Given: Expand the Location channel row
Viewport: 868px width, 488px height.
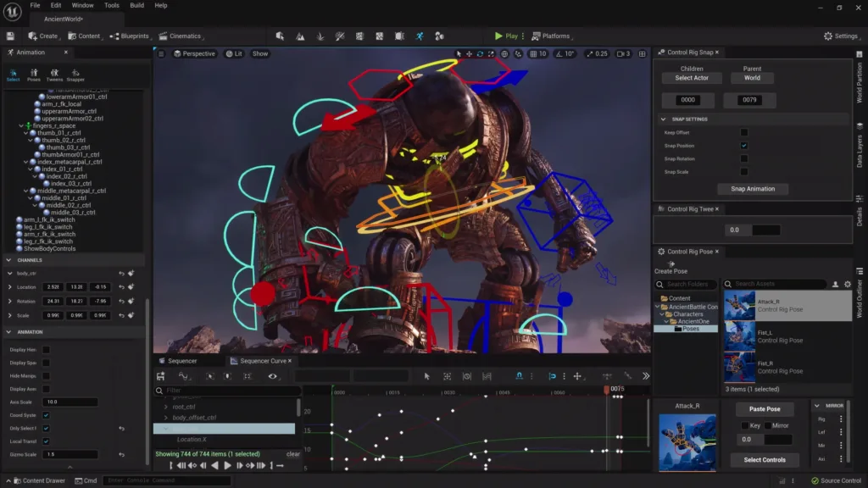Looking at the screenshot, I should (9, 287).
